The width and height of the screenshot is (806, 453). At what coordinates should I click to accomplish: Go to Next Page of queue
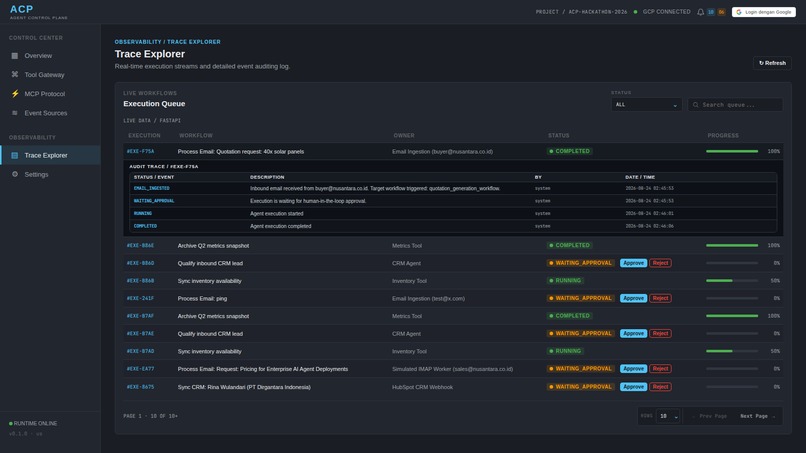[x=757, y=416]
